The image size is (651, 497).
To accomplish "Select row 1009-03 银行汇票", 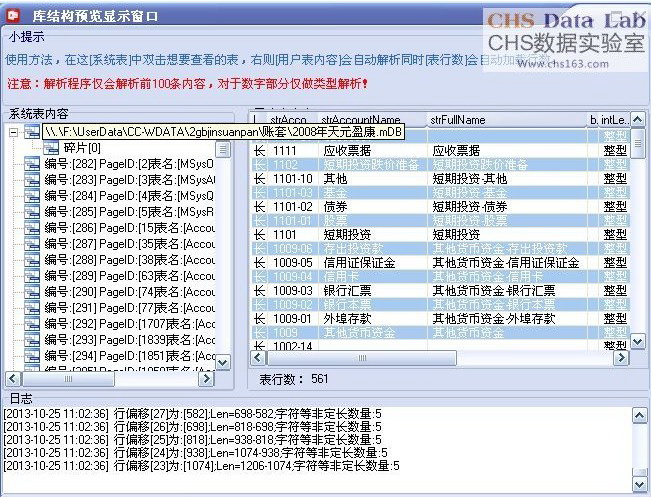I will point(441,291).
